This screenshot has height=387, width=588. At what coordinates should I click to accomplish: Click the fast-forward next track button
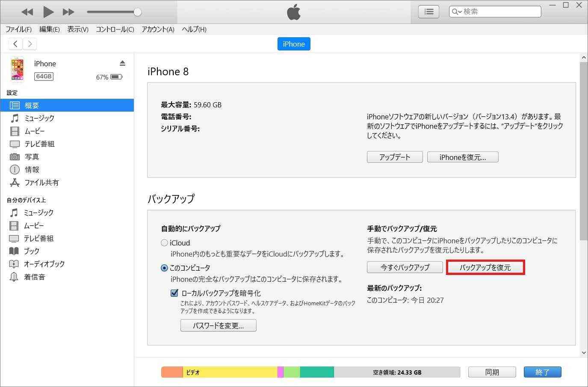pyautogui.click(x=68, y=12)
